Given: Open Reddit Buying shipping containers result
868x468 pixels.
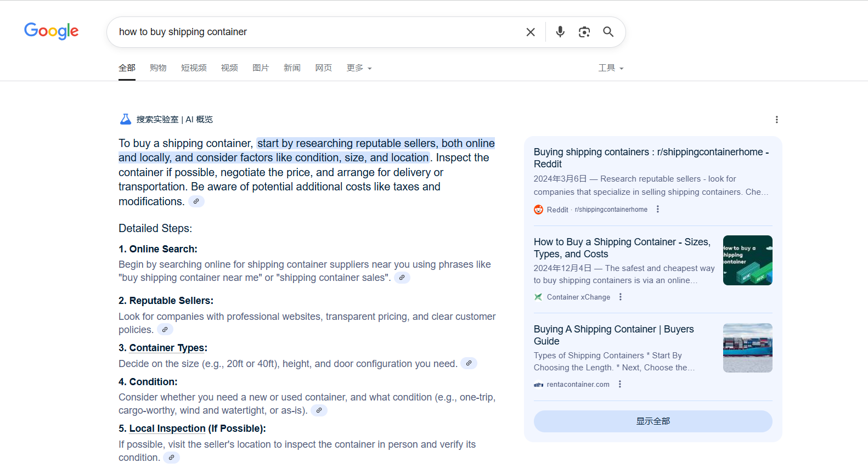Looking at the screenshot, I should 651,158.
